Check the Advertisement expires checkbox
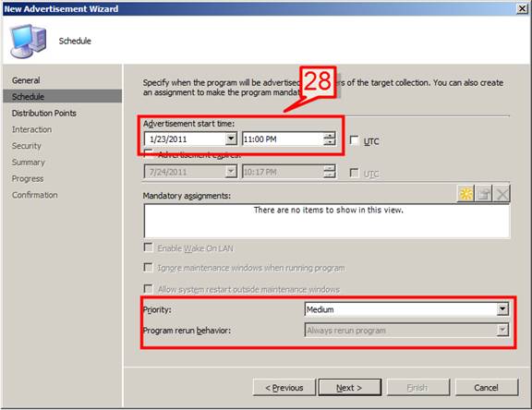This screenshot has width=532, height=410. click(x=149, y=153)
